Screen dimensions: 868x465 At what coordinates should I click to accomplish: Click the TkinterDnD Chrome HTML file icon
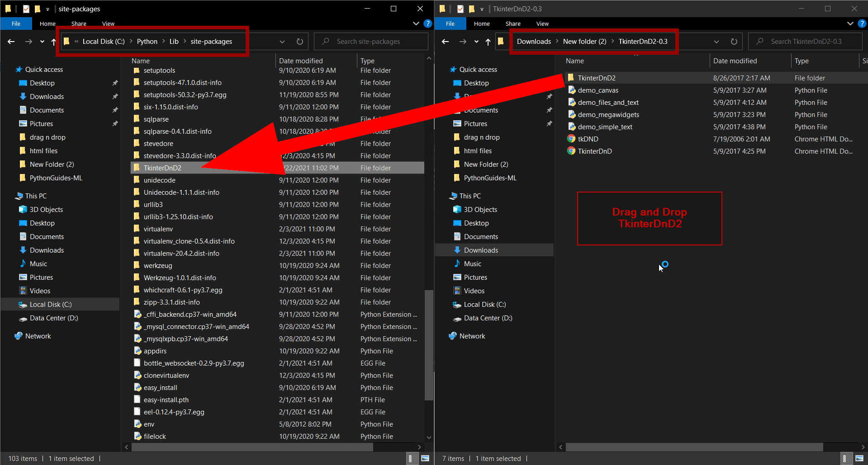pos(571,151)
